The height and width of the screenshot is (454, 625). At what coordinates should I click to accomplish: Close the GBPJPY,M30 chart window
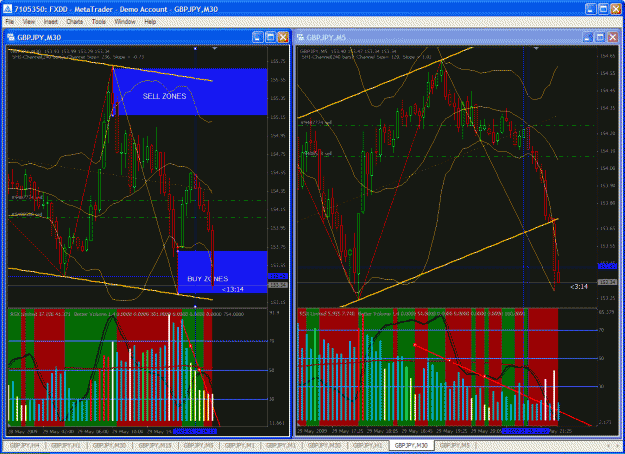pyautogui.click(x=283, y=37)
